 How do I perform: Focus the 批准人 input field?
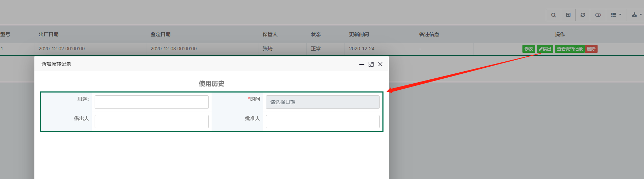tap(323, 122)
